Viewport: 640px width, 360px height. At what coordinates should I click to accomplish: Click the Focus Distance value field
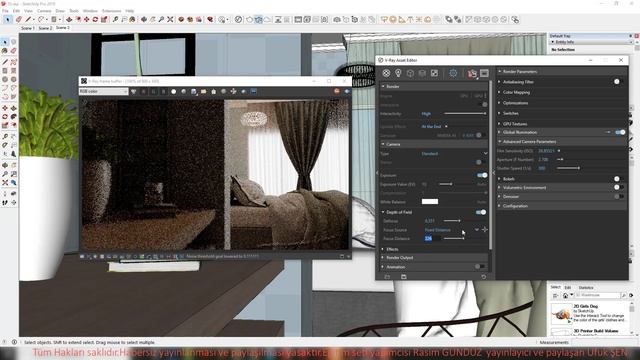(432, 238)
